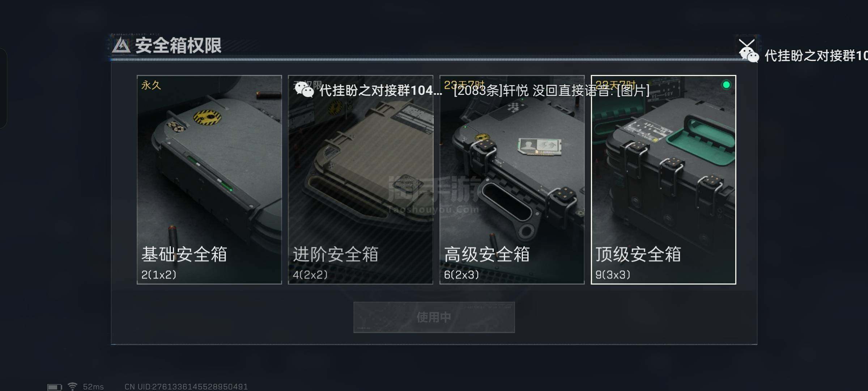The width and height of the screenshot is (868, 391).
Task: Click the 52ms latency indicator
Action: click(93, 387)
